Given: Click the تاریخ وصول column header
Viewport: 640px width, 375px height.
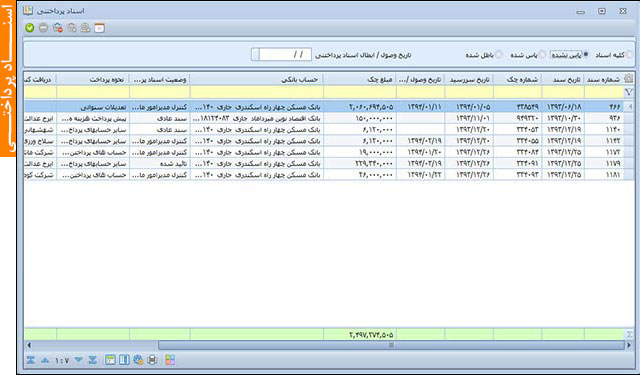Looking at the screenshot, I should click(x=421, y=80).
